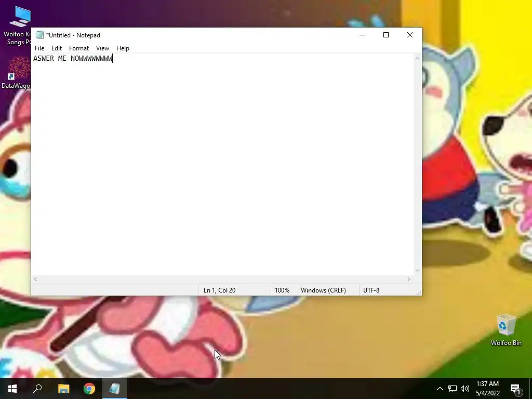
Task: Open the Help menu in Notepad
Action: [x=123, y=48]
